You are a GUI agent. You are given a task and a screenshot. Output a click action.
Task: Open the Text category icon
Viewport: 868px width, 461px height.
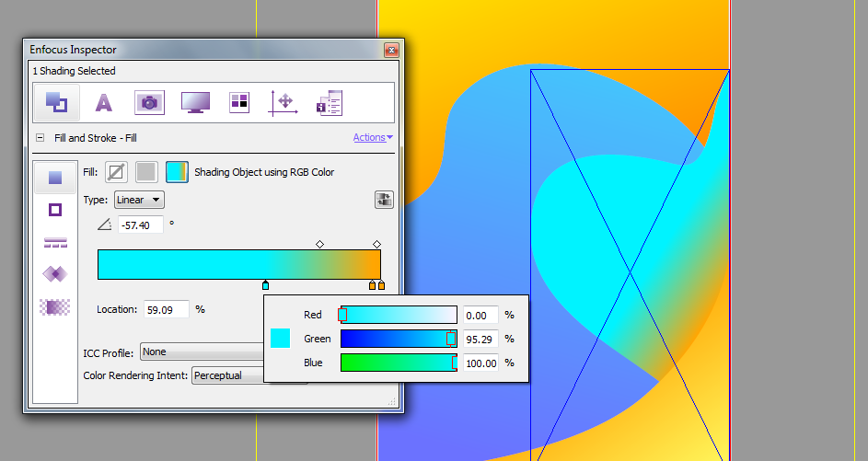103,102
